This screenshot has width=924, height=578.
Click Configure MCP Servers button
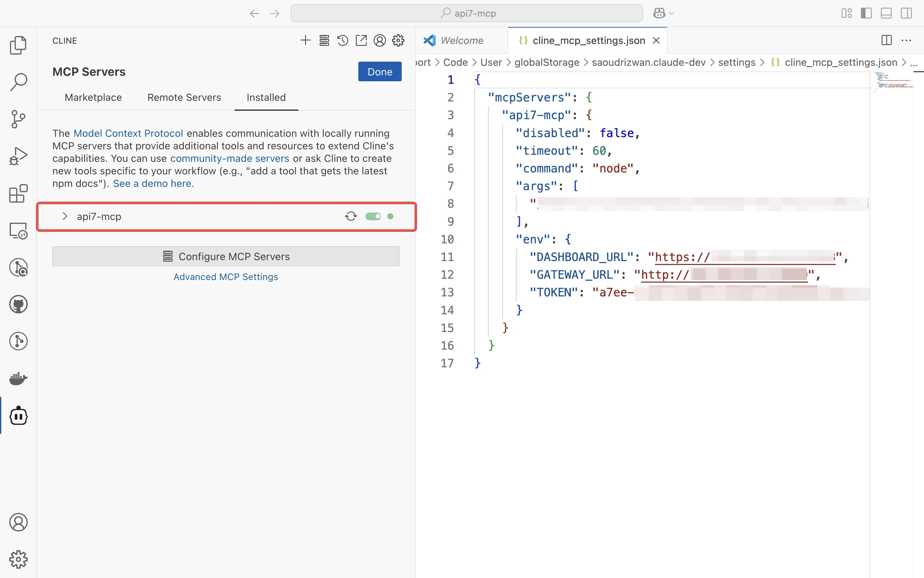tap(226, 257)
